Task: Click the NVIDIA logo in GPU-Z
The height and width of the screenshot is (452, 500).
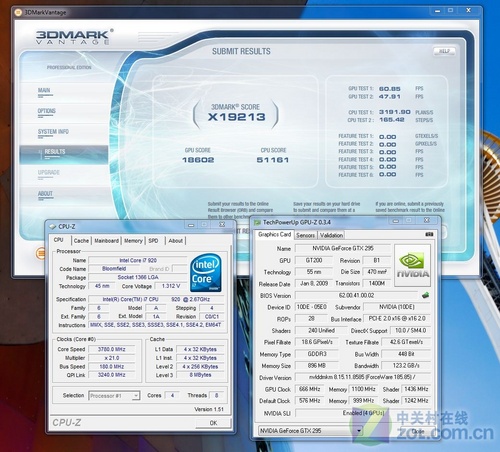Action: 412,265
